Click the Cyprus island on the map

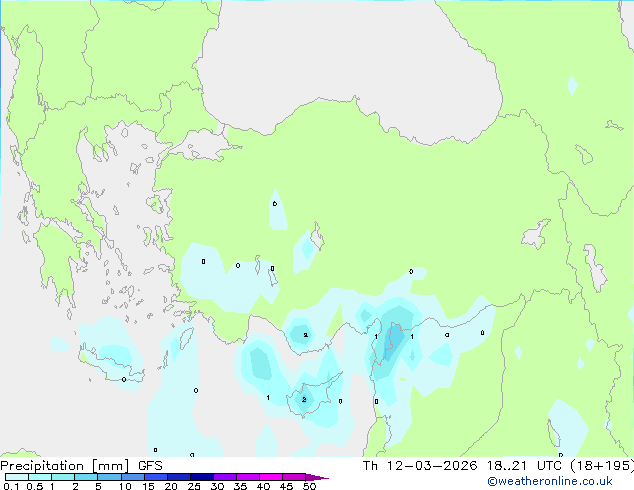point(311,396)
